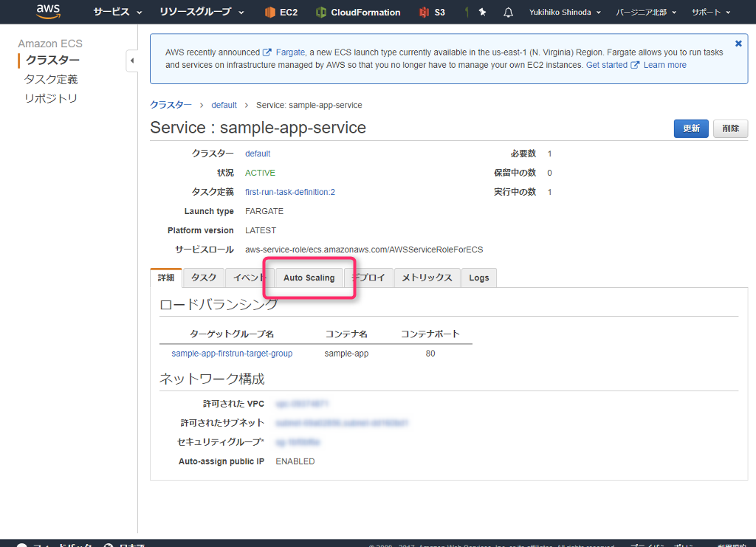The width and height of the screenshot is (756, 547).
Task: Click the AWSServiceRoleForECS service role value
Action: [364, 250]
